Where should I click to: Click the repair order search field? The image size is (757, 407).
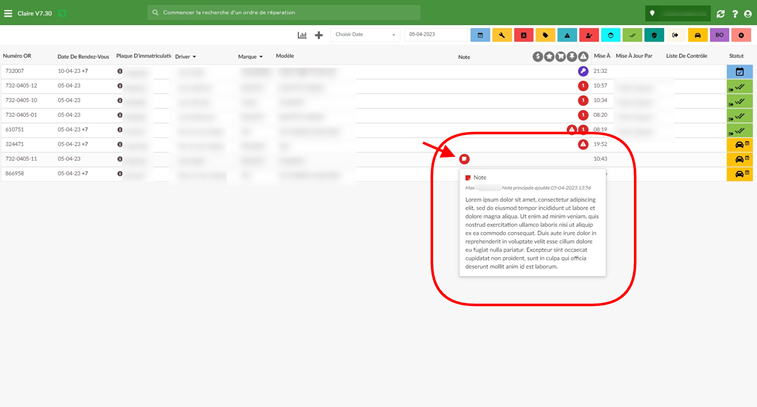click(284, 13)
